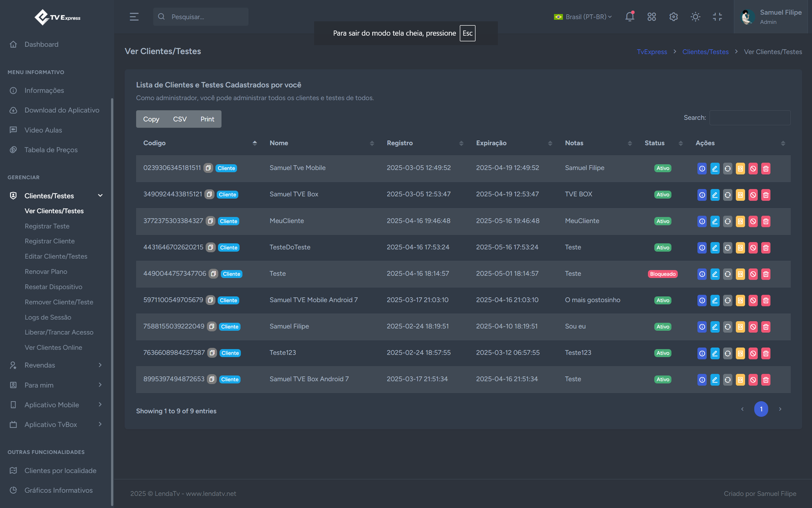Toggle the sidebar hamburger menu icon

point(134,17)
